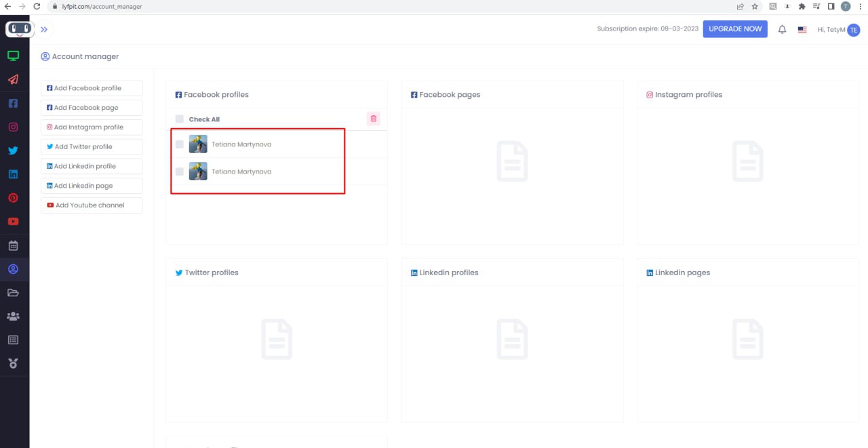The width and height of the screenshot is (868, 448).
Task: Click the Add Instagram profile button
Action: (x=92, y=127)
